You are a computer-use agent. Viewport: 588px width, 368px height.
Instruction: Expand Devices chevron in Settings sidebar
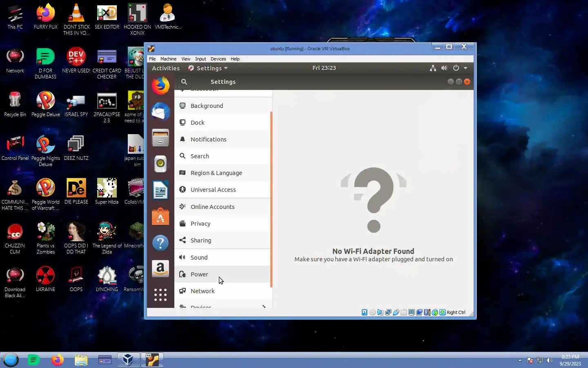point(264,306)
